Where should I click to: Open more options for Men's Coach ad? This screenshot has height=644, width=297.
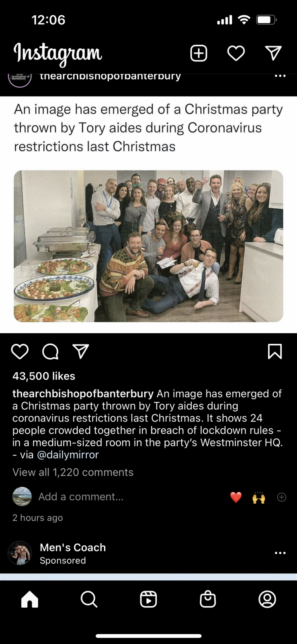tap(280, 553)
